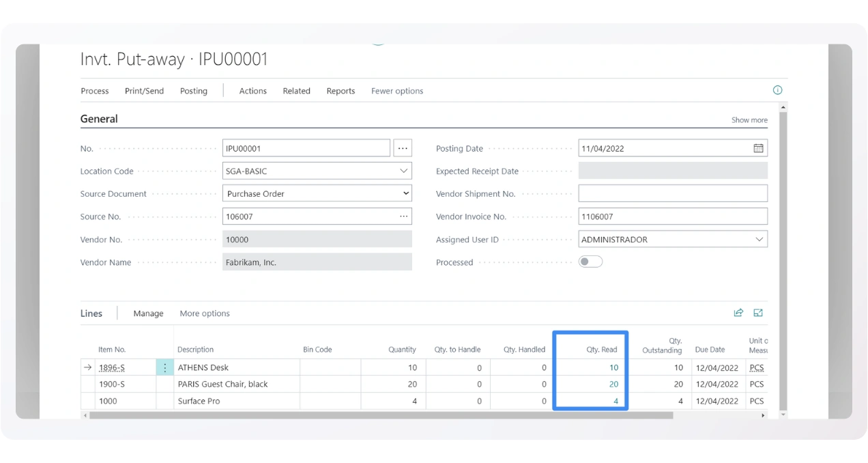Screen dimensions: 868x463
Task: Toggle the Processed switch
Action: click(590, 262)
